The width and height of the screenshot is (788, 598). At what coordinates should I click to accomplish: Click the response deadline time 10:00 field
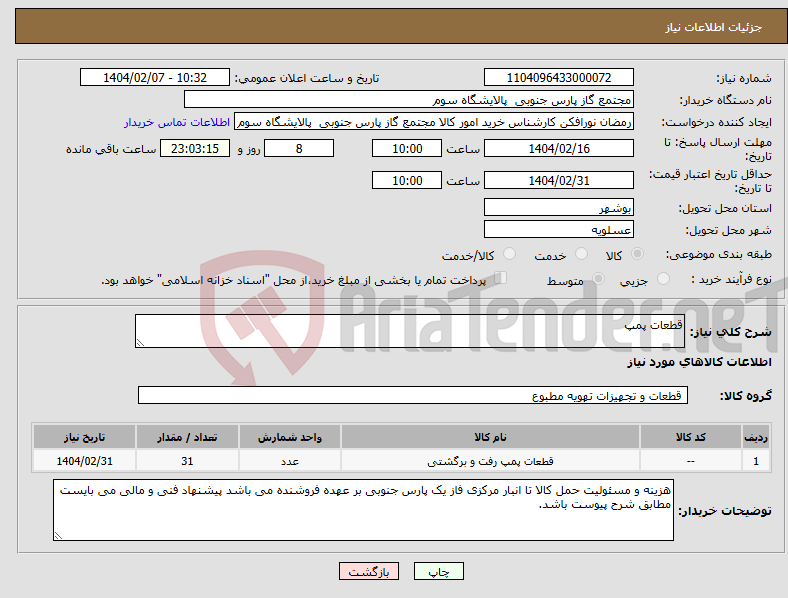click(407, 148)
